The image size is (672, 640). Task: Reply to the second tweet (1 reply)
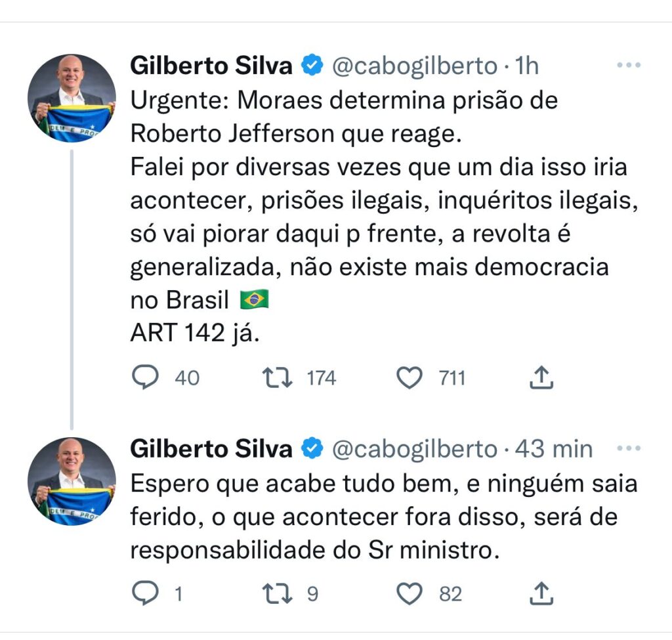coord(144,593)
